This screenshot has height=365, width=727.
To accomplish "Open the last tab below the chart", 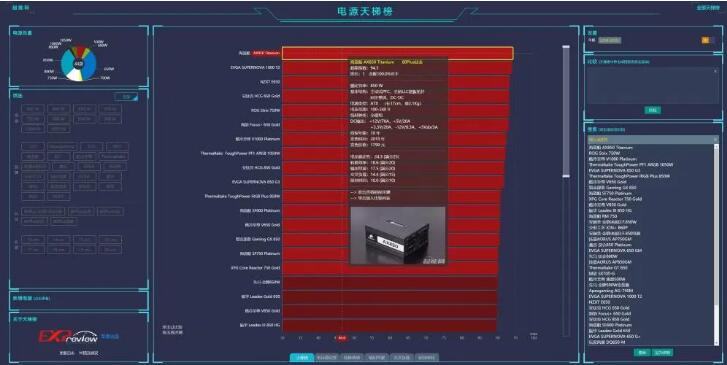I will [427, 358].
